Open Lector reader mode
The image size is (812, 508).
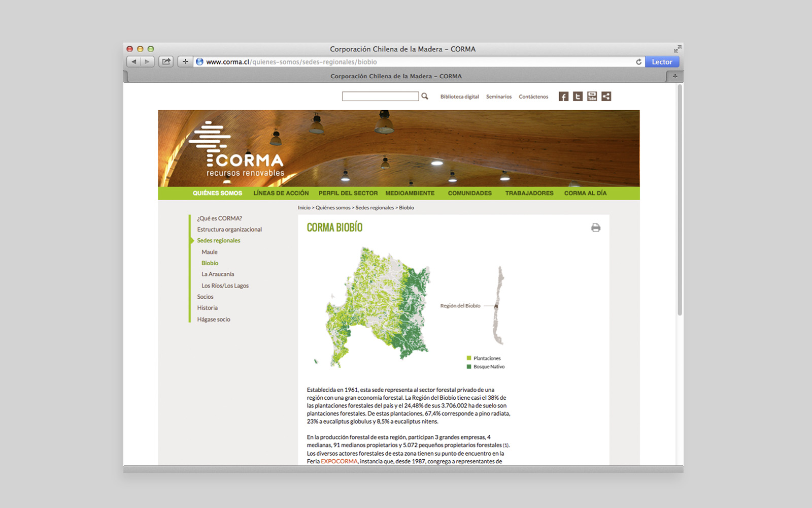point(662,62)
